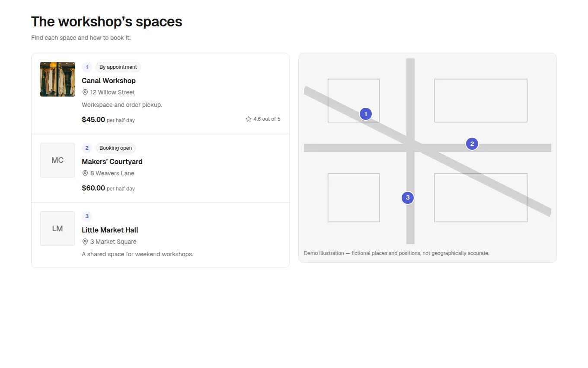Screen dimensions: 588x368
Task: Select the 12 Willow Street address
Action: 112,92
